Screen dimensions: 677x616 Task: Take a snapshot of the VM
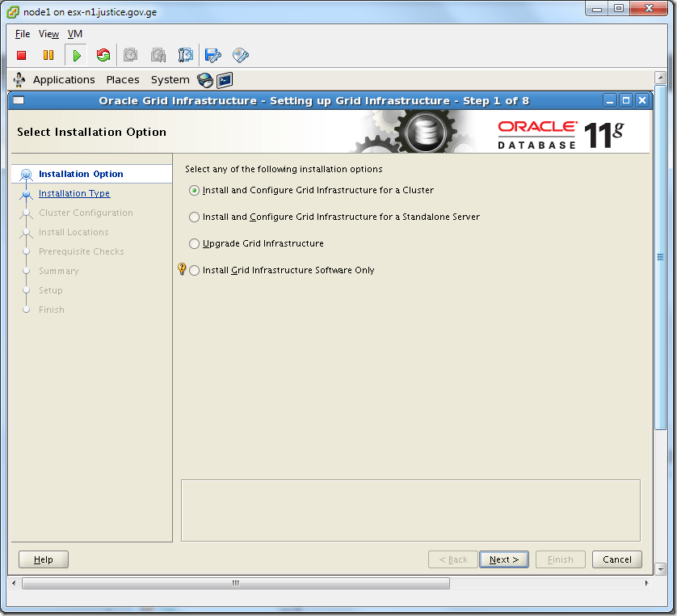tap(130, 55)
